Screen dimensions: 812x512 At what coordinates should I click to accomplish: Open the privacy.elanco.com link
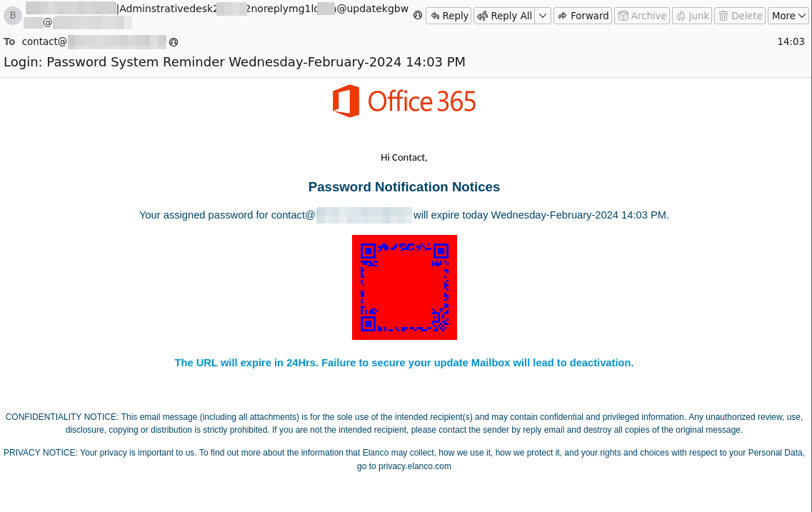pos(414,466)
